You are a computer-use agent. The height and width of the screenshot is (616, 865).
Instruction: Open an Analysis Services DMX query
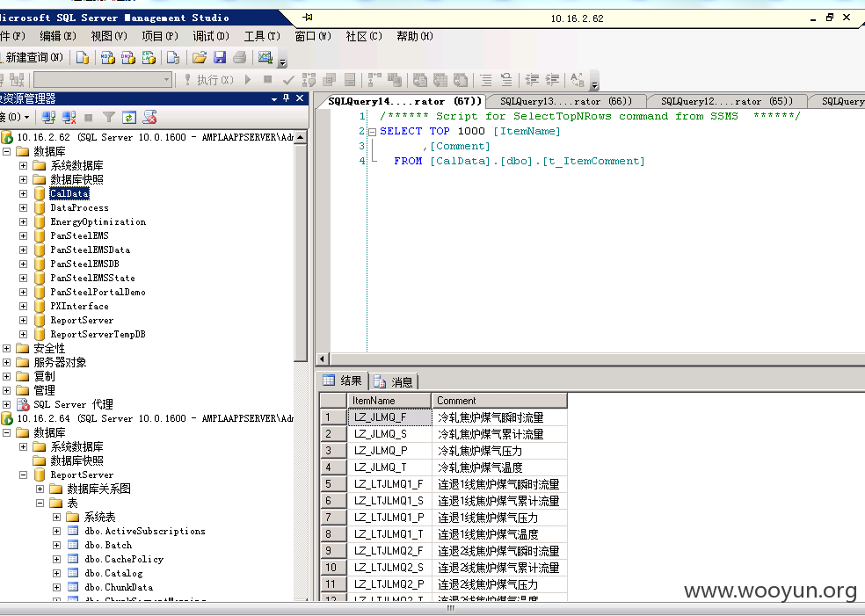pyautogui.click(x=128, y=57)
